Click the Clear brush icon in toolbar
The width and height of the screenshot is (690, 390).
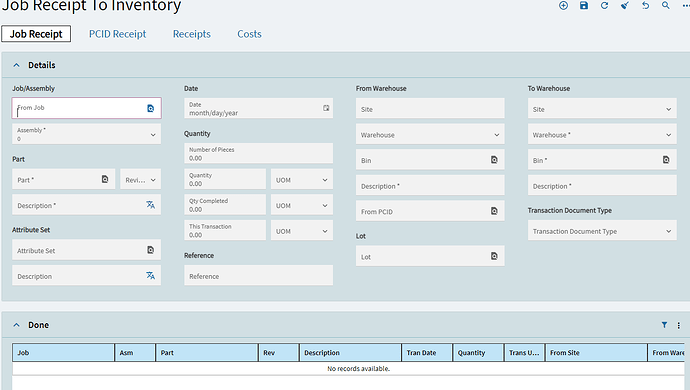click(625, 5)
